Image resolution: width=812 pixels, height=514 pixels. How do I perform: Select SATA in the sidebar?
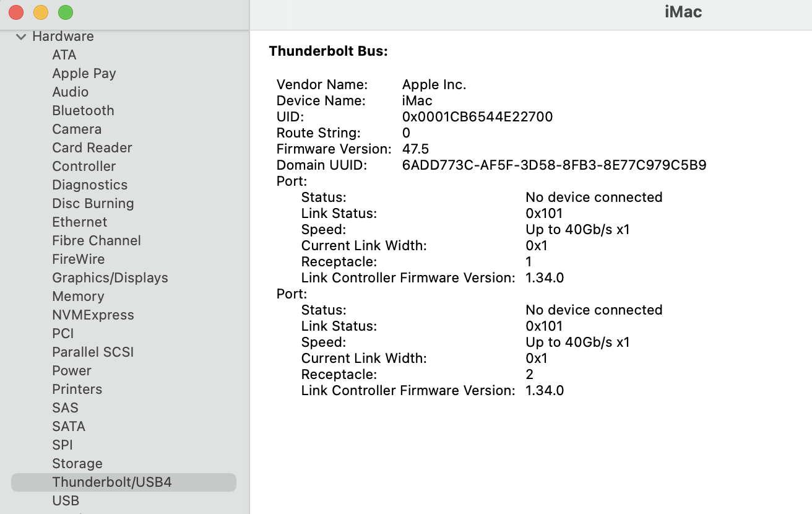69,427
